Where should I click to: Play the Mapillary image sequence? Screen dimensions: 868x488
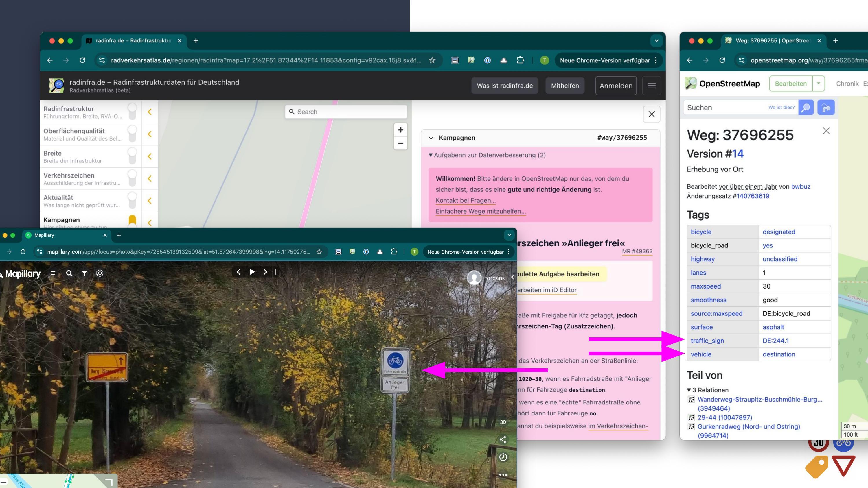(252, 272)
